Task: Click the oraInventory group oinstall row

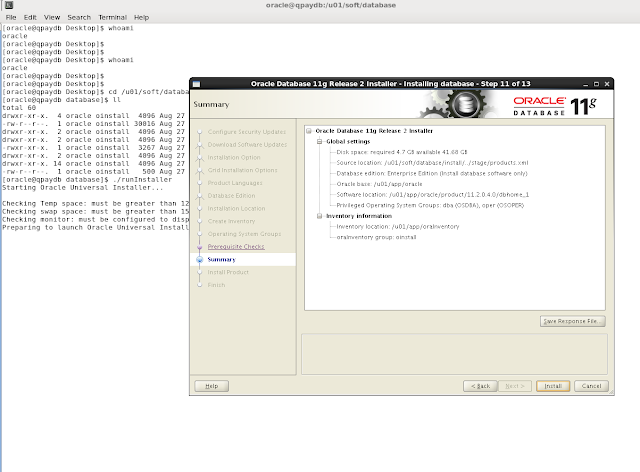Action: 376,237
